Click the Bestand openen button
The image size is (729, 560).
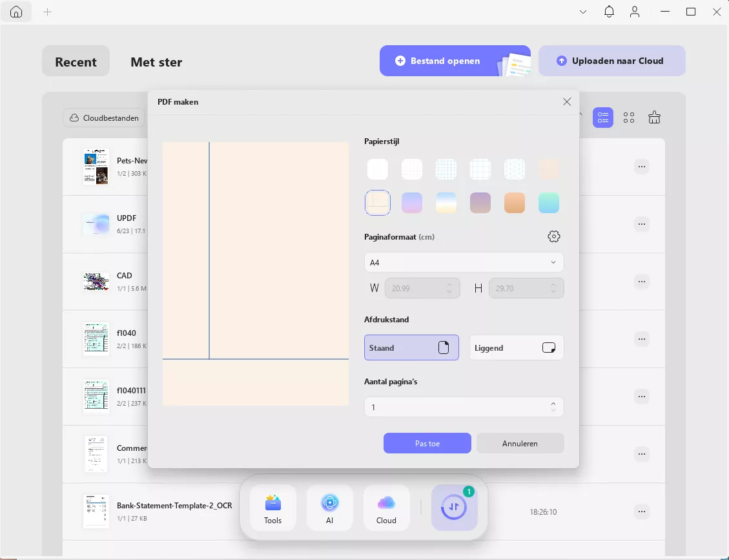coord(455,61)
